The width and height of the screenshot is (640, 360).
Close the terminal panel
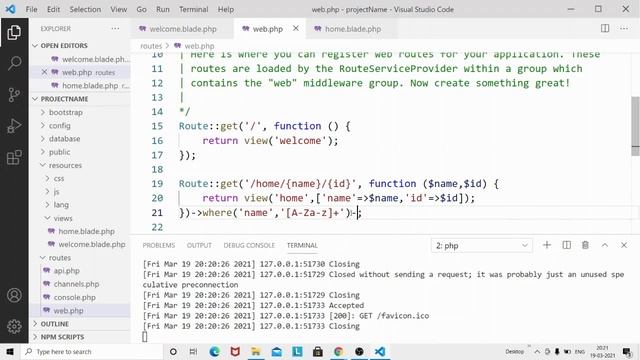[x=624, y=245]
